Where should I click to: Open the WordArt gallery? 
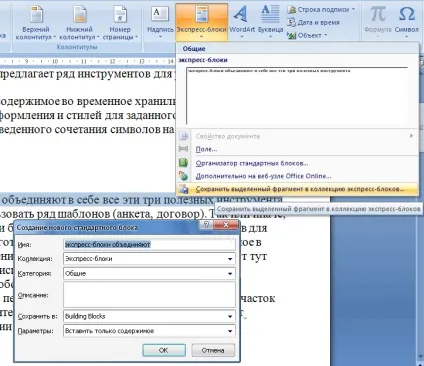click(242, 22)
